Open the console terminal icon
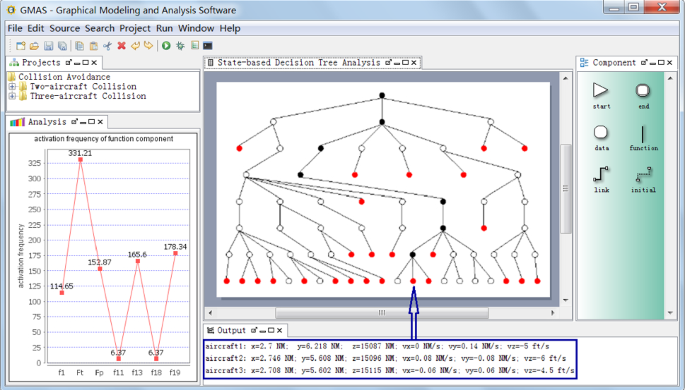 coord(208,45)
